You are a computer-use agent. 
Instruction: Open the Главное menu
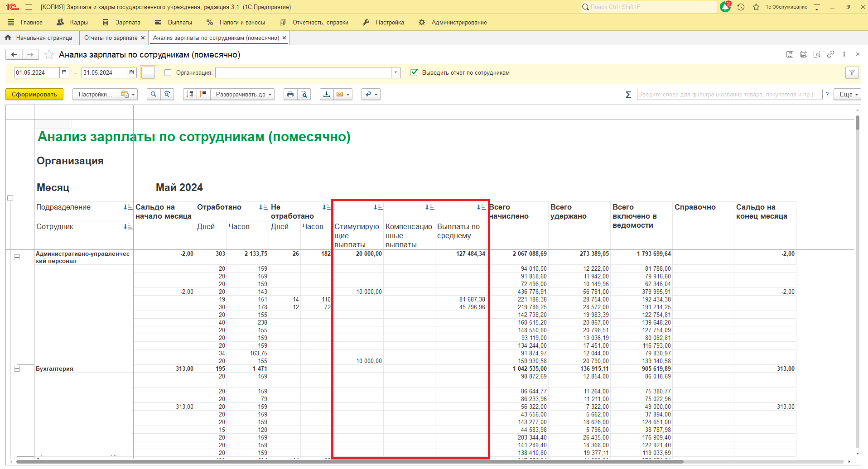pos(25,22)
